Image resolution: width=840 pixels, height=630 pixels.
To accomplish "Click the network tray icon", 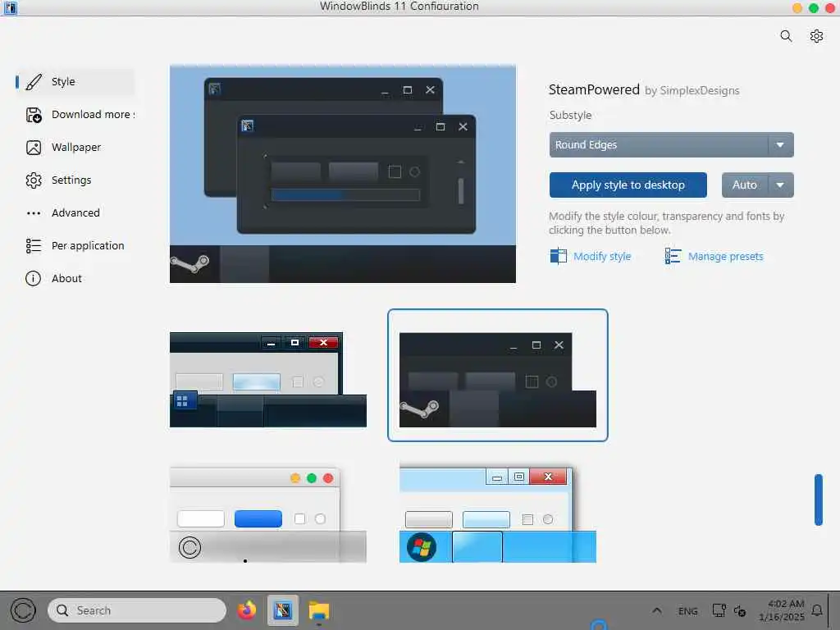I will pyautogui.click(x=719, y=610).
